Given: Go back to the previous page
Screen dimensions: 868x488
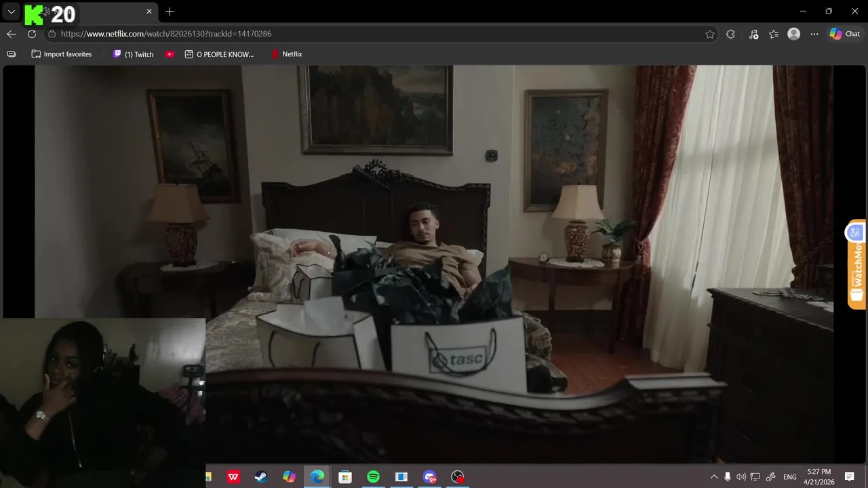Looking at the screenshot, I should pos(11,34).
